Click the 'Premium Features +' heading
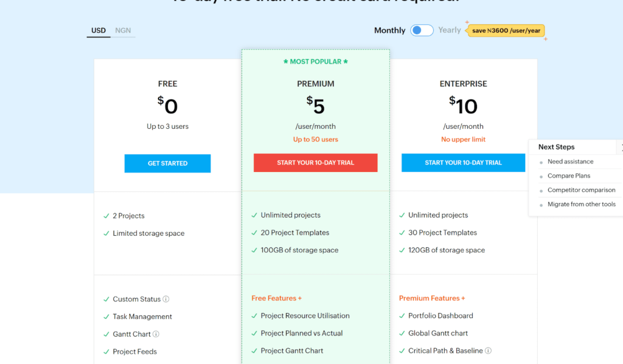The width and height of the screenshot is (623, 364). tap(432, 298)
